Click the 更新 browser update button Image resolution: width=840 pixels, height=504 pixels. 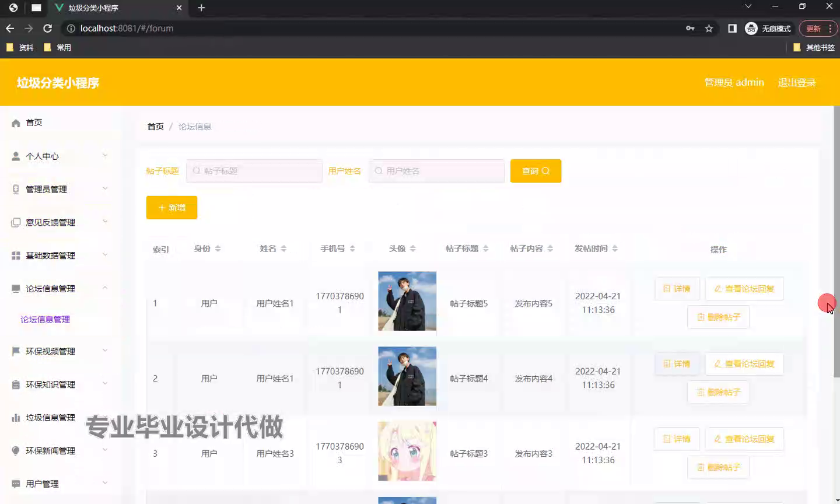pyautogui.click(x=818, y=28)
